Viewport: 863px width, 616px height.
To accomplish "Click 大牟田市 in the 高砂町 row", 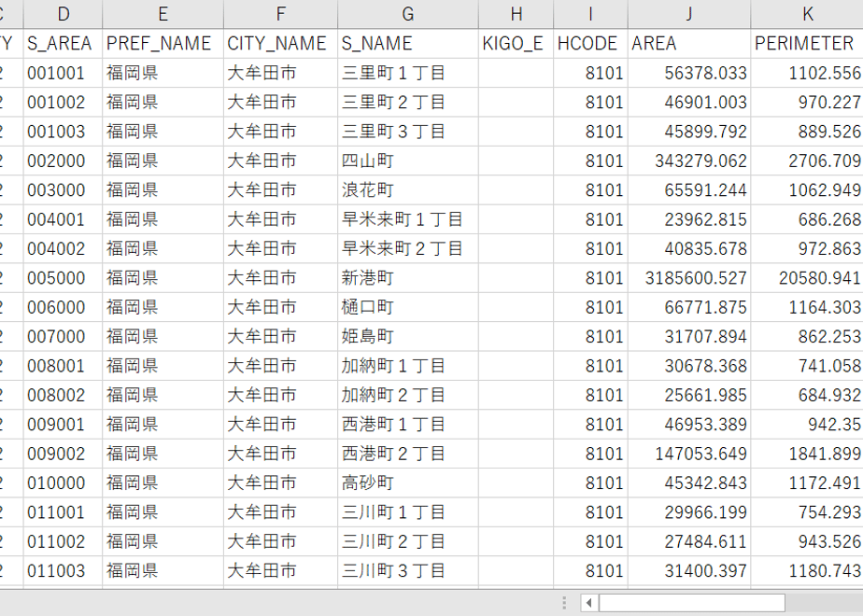I will click(281, 483).
